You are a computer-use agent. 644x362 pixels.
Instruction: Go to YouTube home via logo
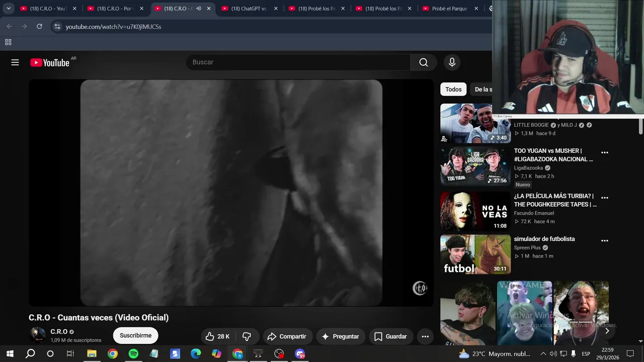[x=49, y=62]
